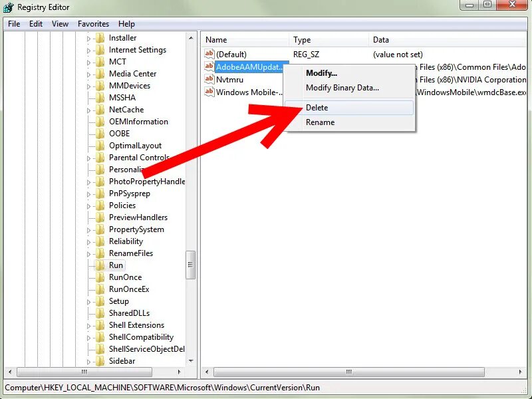
Task: Expand the Shell Extensions key
Action: (89, 326)
